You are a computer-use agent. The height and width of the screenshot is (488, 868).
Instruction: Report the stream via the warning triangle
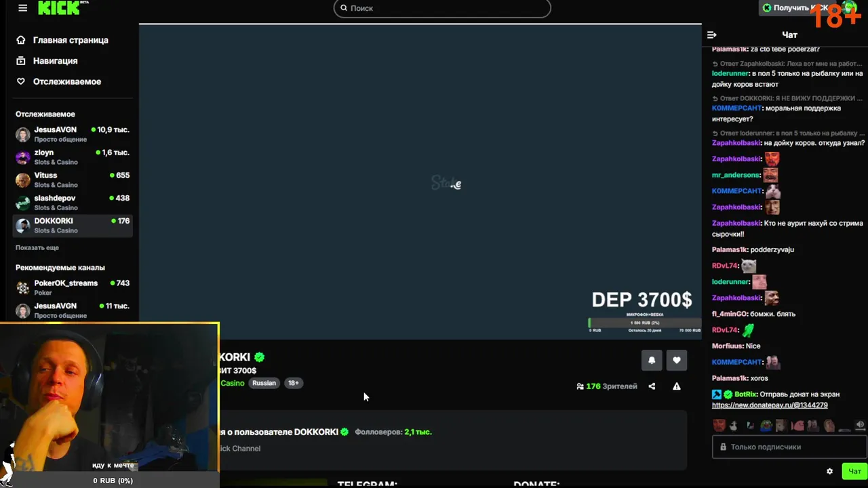click(x=676, y=386)
